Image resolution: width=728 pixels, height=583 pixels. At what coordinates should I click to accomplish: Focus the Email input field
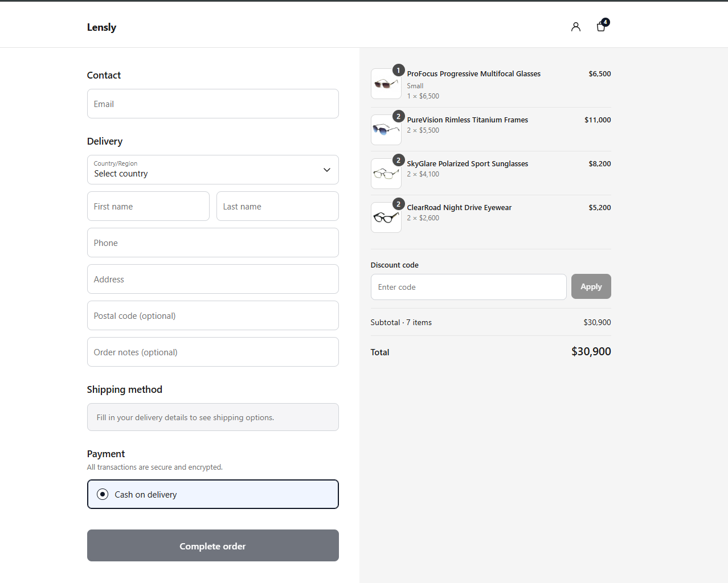coord(213,104)
